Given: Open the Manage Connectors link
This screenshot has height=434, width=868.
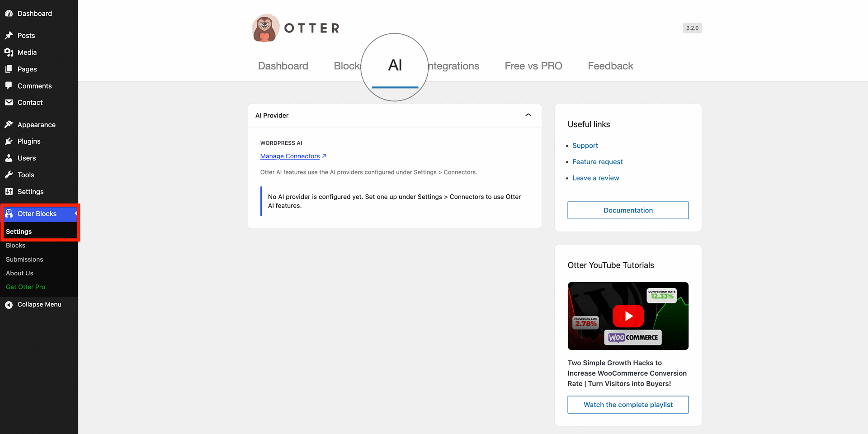Looking at the screenshot, I should point(290,156).
